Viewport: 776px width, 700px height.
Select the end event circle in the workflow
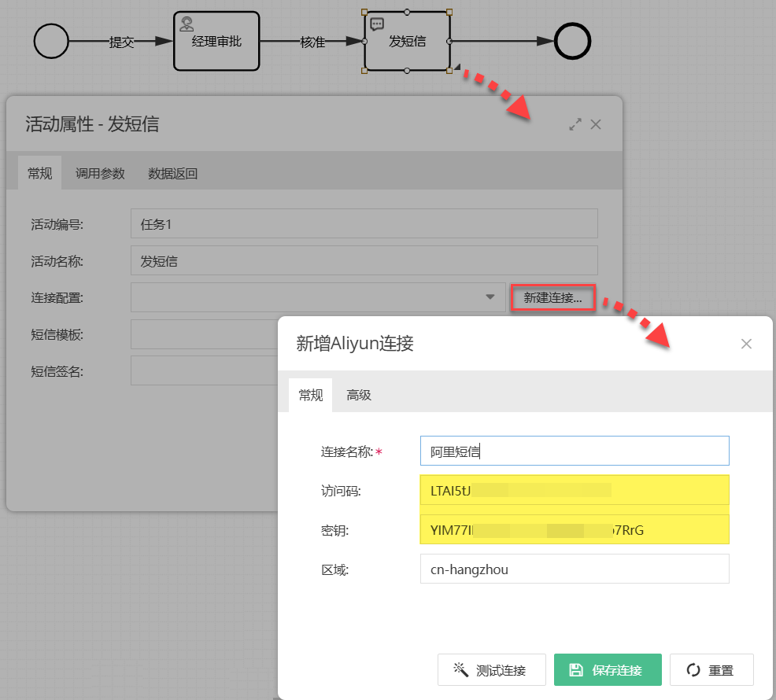pyautogui.click(x=572, y=41)
